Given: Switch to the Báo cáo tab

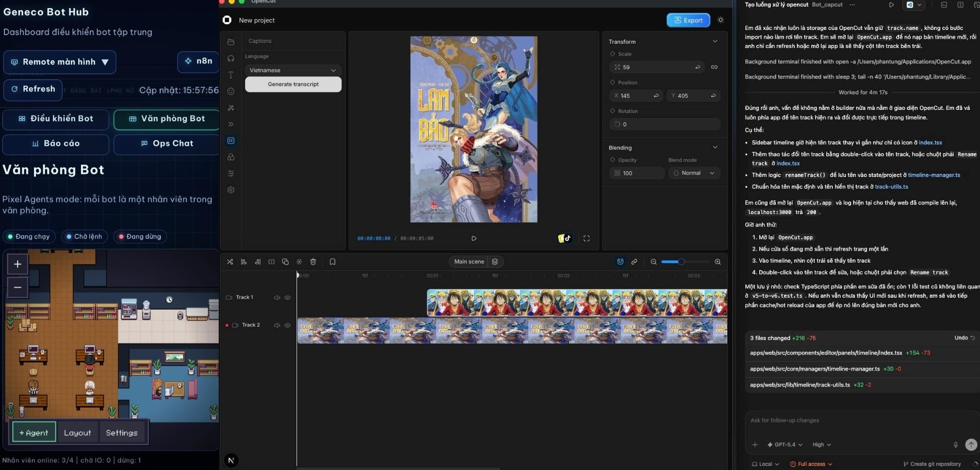Looking at the screenshot, I should [x=56, y=143].
